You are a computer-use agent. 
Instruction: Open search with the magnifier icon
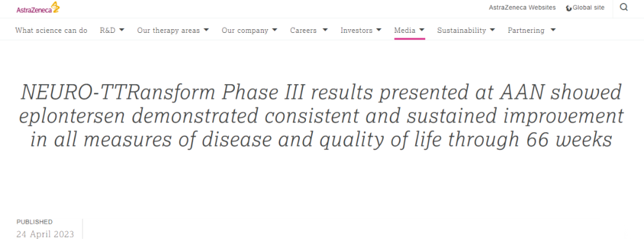(x=624, y=8)
